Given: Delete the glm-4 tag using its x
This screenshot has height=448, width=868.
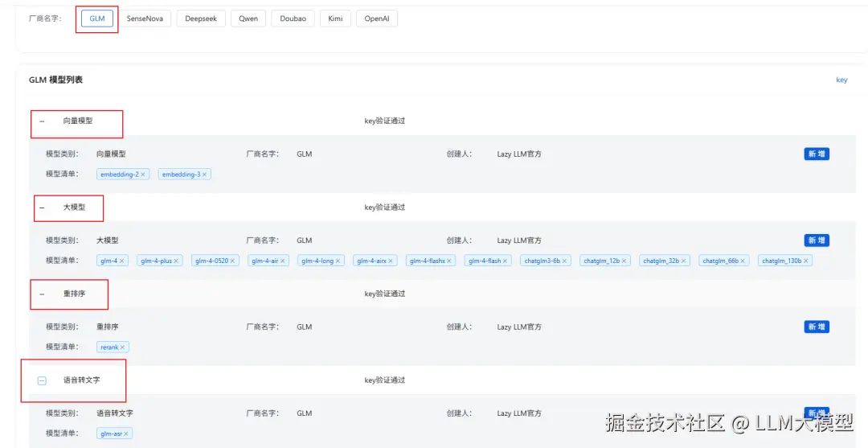Looking at the screenshot, I should (x=122, y=261).
